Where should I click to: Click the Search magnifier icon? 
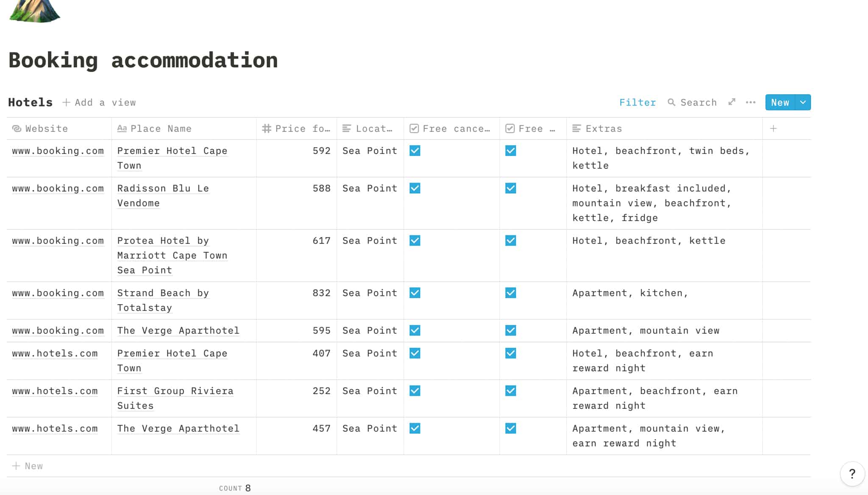pyautogui.click(x=672, y=103)
